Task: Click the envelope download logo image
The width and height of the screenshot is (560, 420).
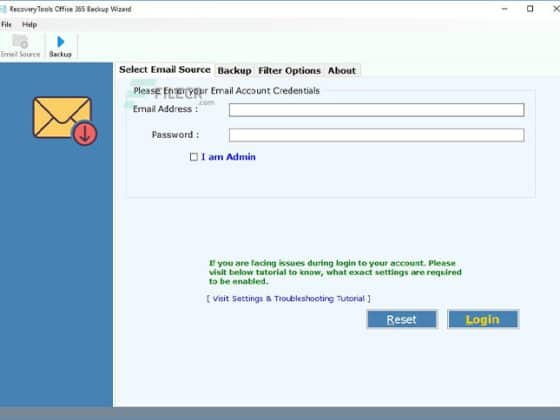Action: coord(65,121)
